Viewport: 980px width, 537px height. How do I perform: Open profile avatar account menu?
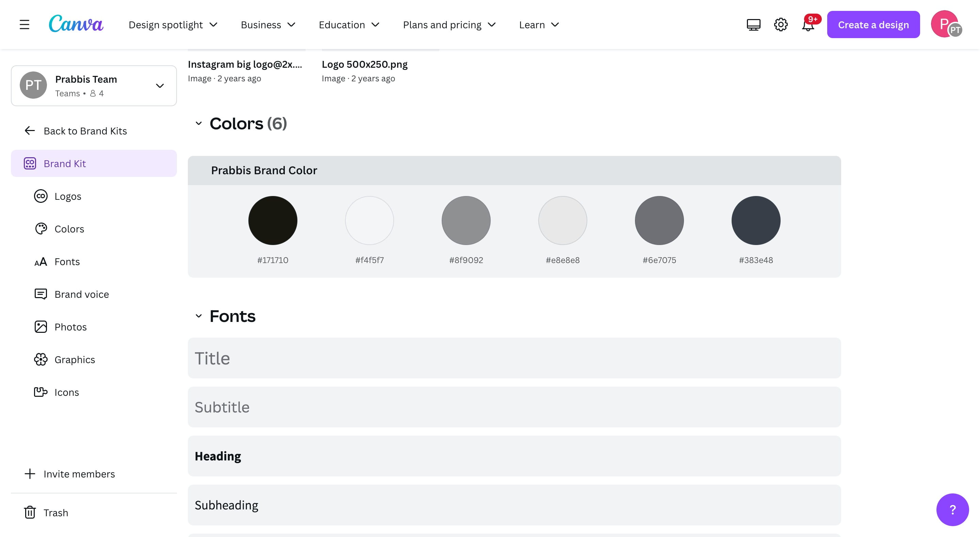[x=946, y=25]
